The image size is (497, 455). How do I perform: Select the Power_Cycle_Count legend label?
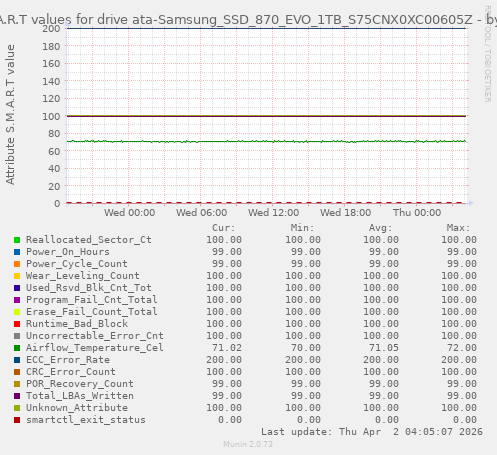[77, 264]
